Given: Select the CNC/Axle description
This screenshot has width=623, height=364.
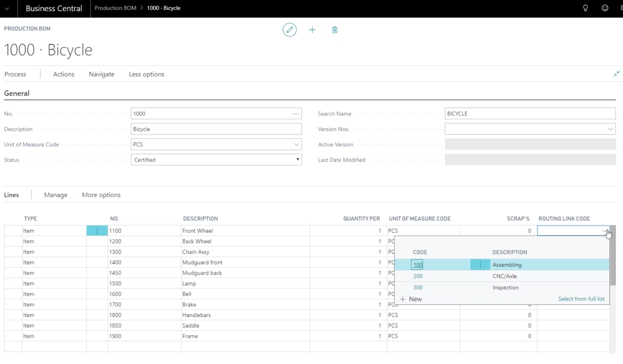Looking at the screenshot, I should 505,276.
